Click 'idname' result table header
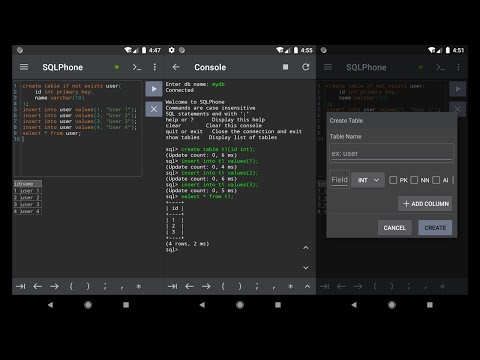Image resolution: width=480 pixels, height=360 pixels. pyautogui.click(x=28, y=184)
